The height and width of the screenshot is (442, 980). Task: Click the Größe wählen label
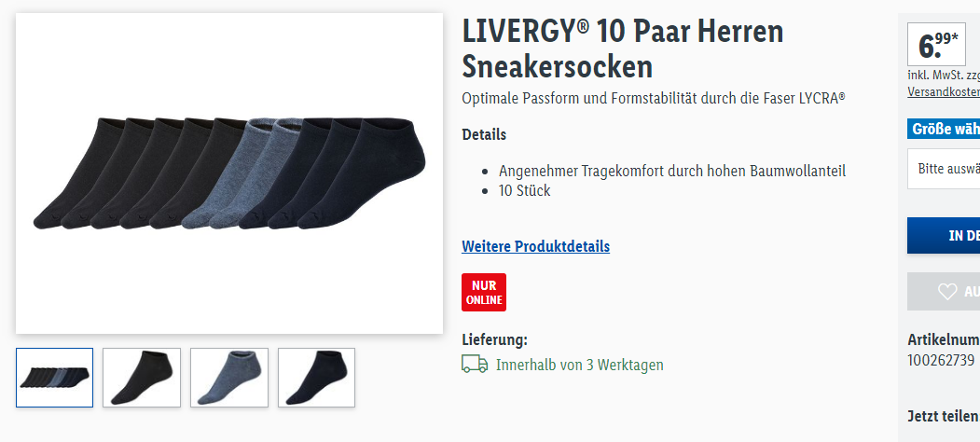pos(944,129)
